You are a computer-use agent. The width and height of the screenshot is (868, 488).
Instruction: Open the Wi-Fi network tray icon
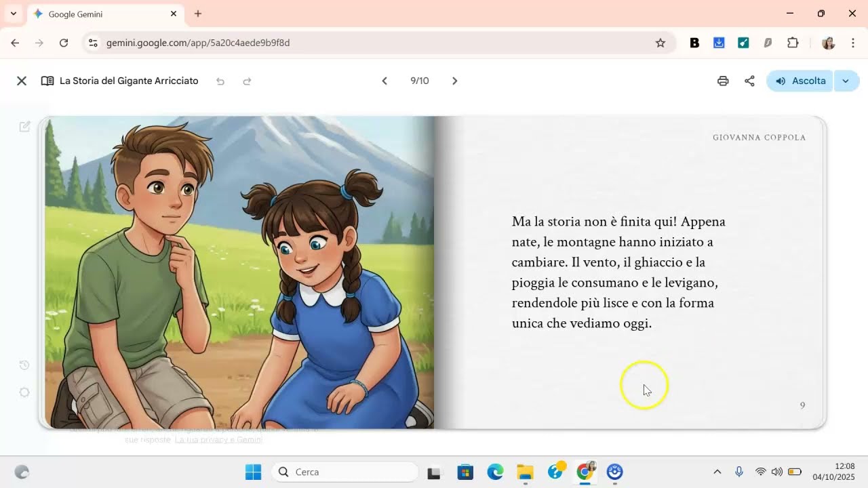[760, 472]
